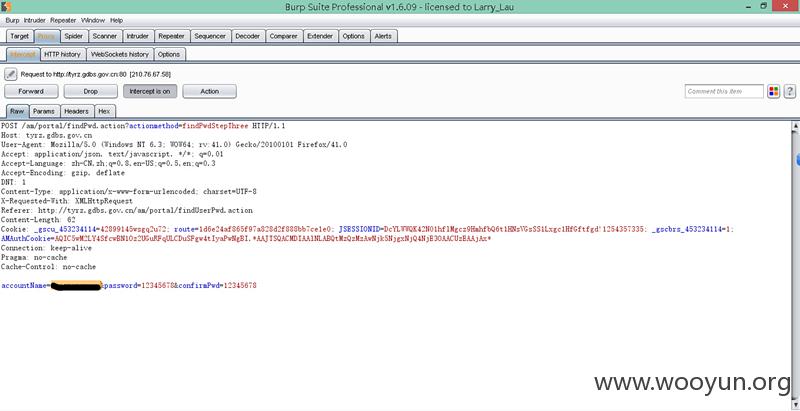Switch to the Intruder tool tab
The width and height of the screenshot is (800, 411).
coord(138,36)
